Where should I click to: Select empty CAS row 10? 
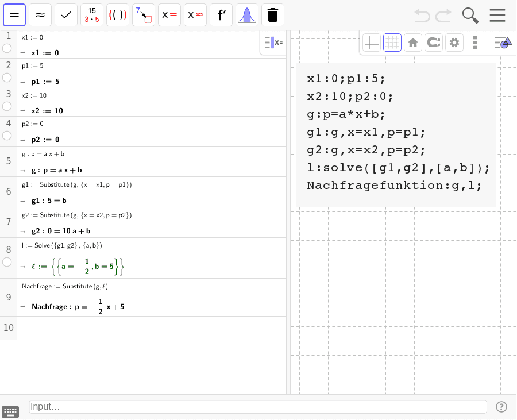click(143, 328)
